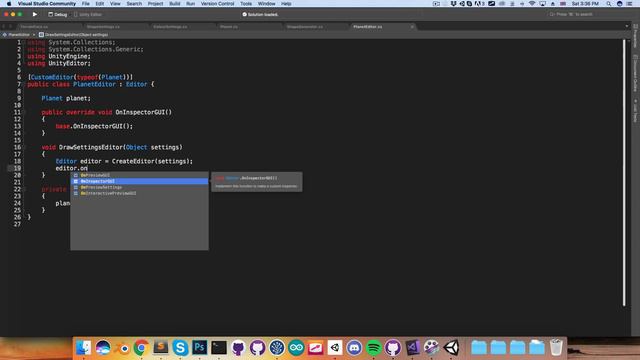Image resolution: width=640 pixels, height=360 pixels.
Task: Click the Run play button in toolbar
Action: pyautogui.click(x=35, y=14)
